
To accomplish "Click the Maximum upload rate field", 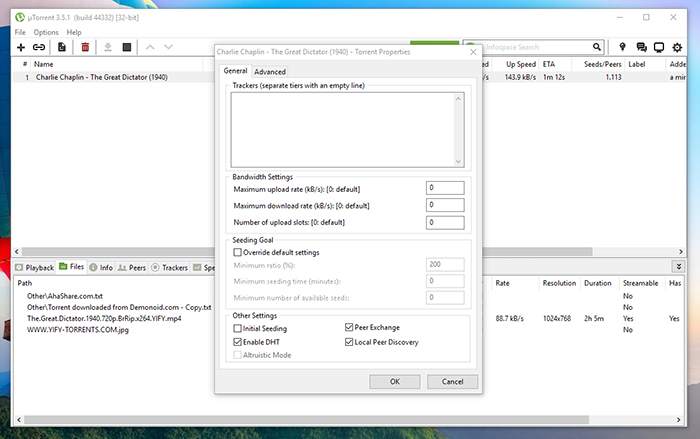I will (x=445, y=188).
